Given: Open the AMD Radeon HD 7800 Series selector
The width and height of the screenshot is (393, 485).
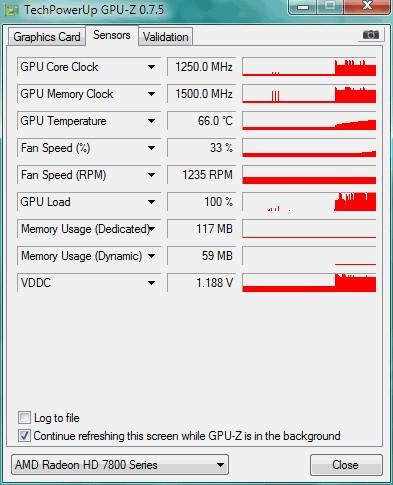Looking at the screenshot, I should [x=120, y=464].
